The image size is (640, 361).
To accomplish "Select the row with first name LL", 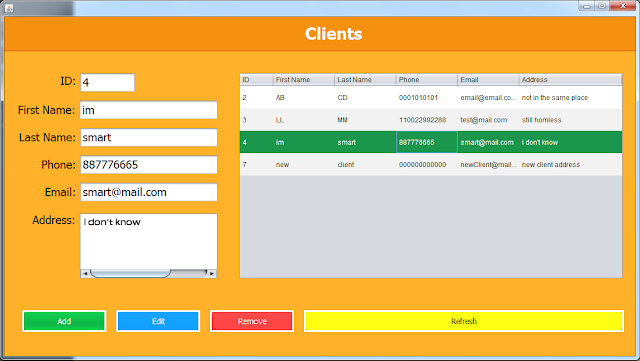I will pos(431,120).
